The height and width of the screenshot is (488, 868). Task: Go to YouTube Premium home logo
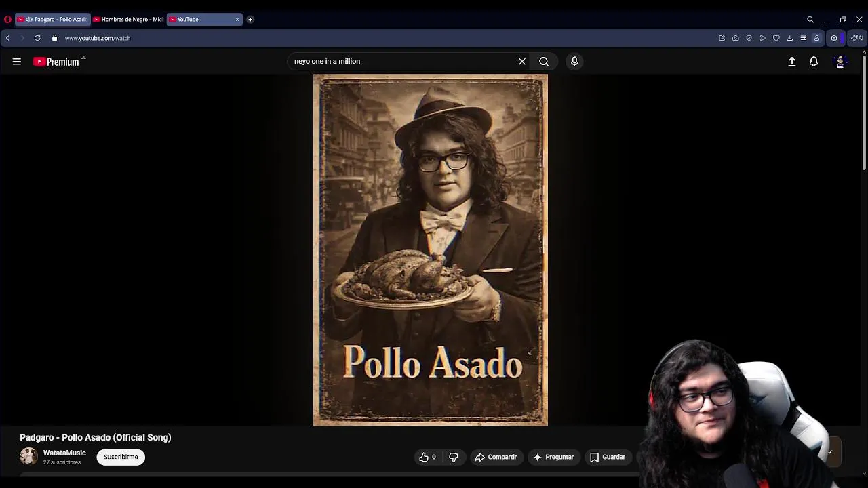coord(56,62)
